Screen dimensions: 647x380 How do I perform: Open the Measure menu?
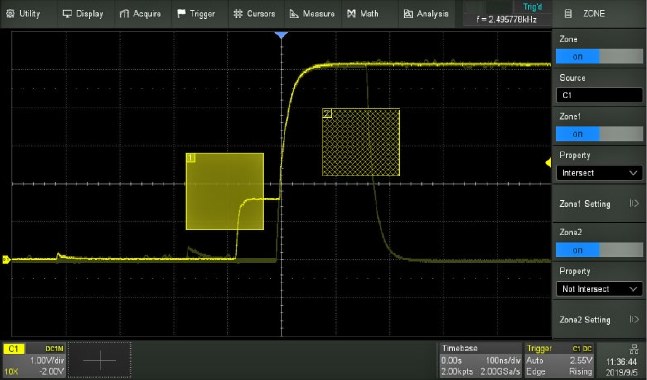pos(312,14)
